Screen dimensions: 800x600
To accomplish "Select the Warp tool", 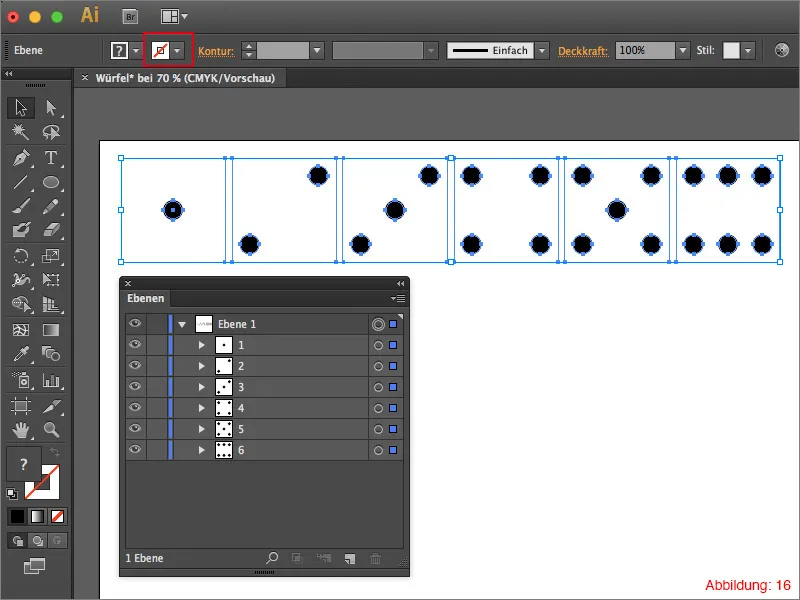I will [x=21, y=280].
